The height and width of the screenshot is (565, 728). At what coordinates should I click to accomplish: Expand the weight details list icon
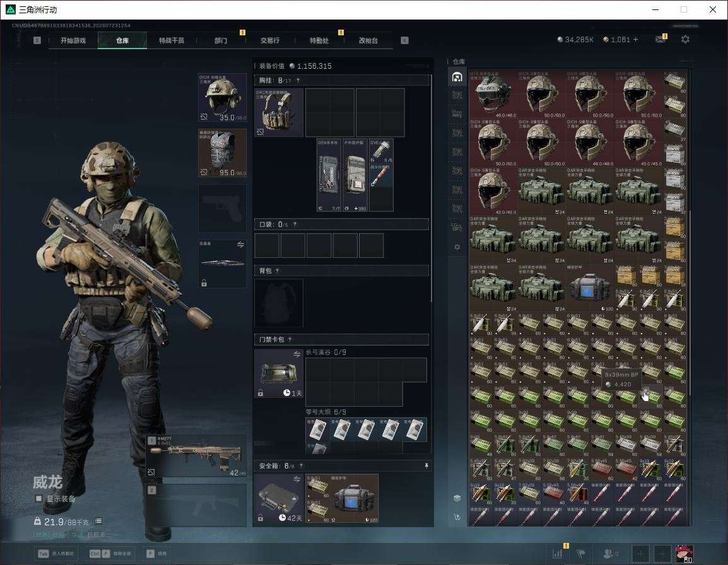tap(98, 521)
